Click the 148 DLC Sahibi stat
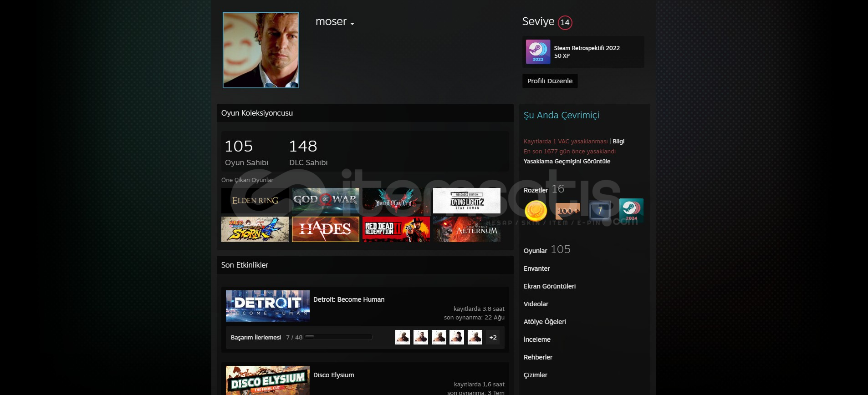This screenshot has height=395, width=868. tap(308, 152)
